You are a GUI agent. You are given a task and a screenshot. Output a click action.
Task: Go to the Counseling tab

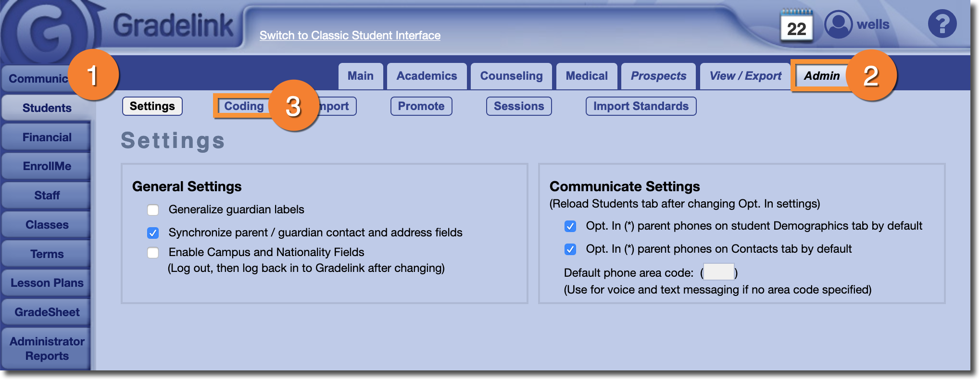pyautogui.click(x=511, y=76)
